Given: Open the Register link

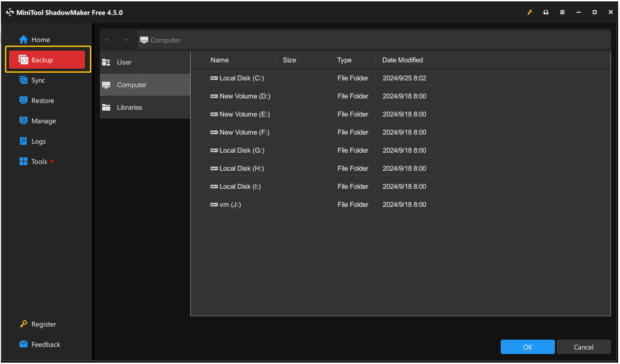Looking at the screenshot, I should point(44,324).
